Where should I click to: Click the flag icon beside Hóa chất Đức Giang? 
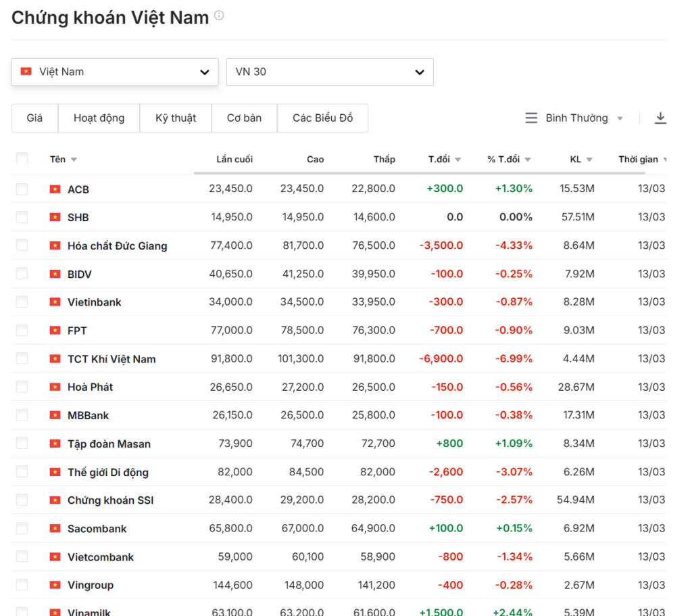[x=55, y=245]
